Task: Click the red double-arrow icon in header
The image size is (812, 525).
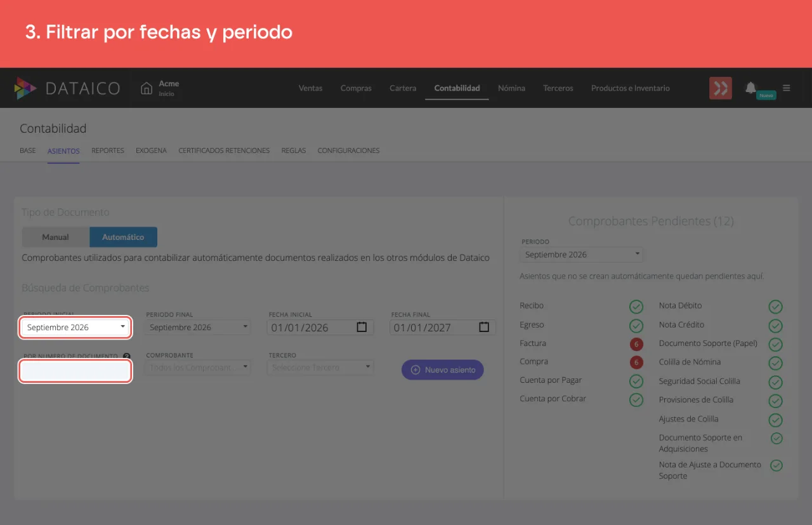Action: (721, 88)
